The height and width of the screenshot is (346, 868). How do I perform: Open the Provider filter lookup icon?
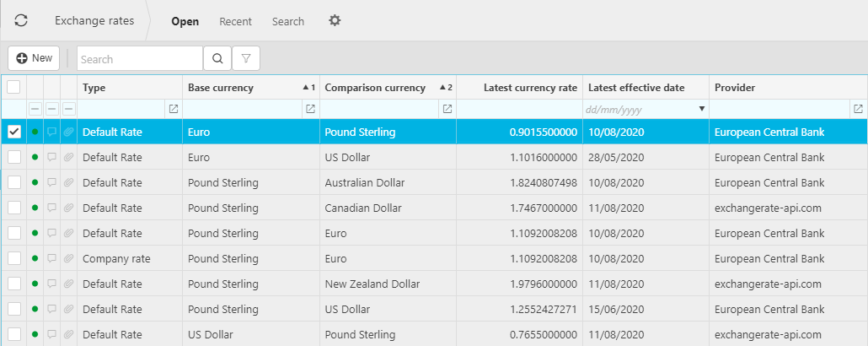coord(858,109)
